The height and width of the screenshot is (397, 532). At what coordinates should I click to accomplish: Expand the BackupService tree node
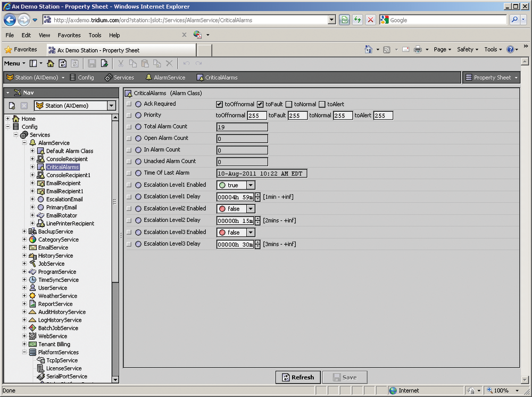click(24, 231)
